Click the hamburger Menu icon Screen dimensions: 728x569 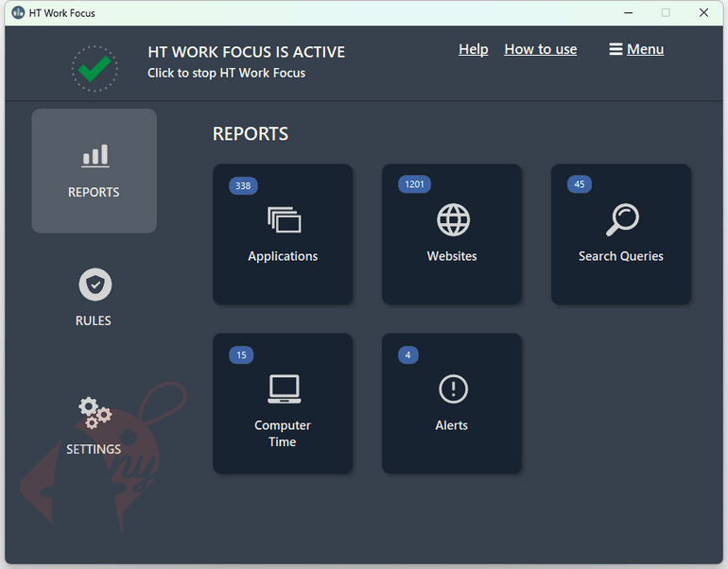click(x=615, y=49)
